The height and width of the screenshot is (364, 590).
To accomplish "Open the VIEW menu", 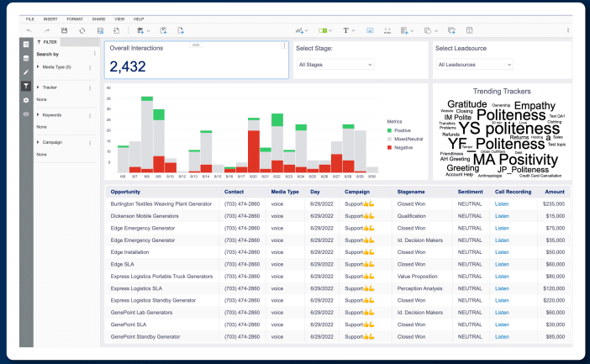I will (x=119, y=18).
